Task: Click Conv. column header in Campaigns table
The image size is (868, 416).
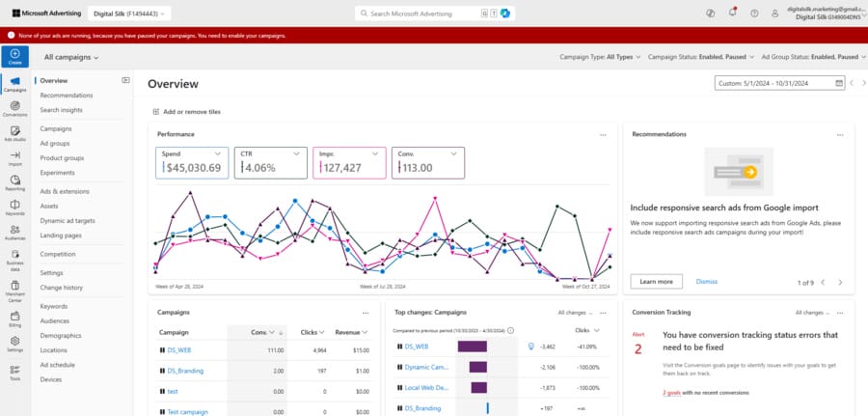Action: pyautogui.click(x=258, y=332)
